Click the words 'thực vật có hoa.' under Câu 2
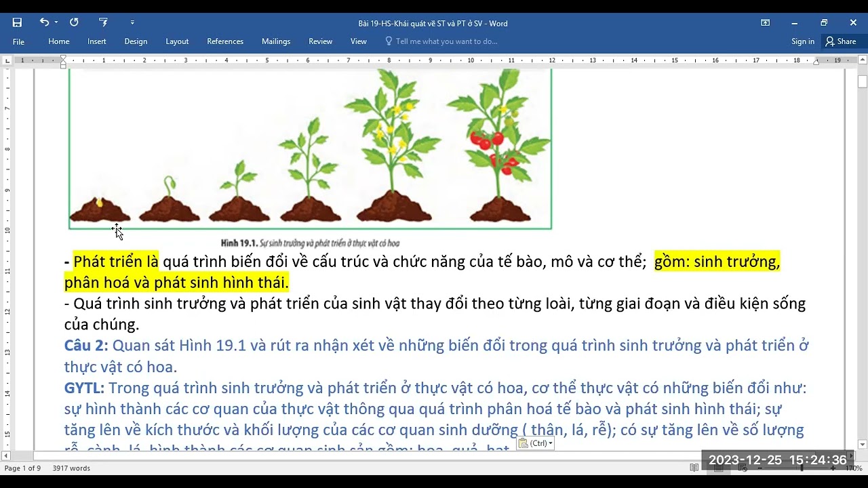The image size is (868, 488). coord(120,367)
